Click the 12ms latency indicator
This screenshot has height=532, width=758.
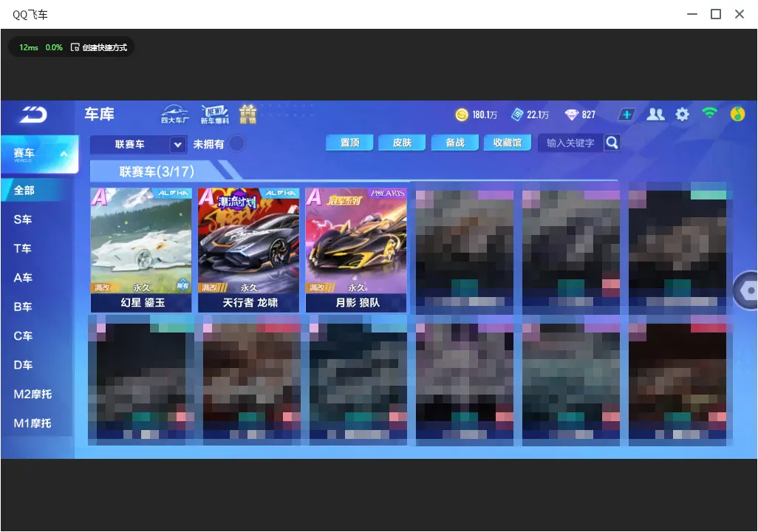[x=29, y=47]
